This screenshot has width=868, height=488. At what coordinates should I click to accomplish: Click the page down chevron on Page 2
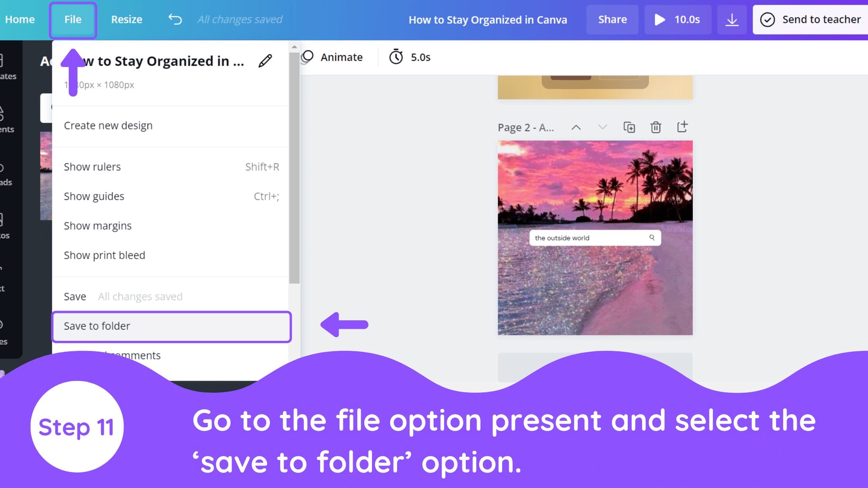pos(602,127)
